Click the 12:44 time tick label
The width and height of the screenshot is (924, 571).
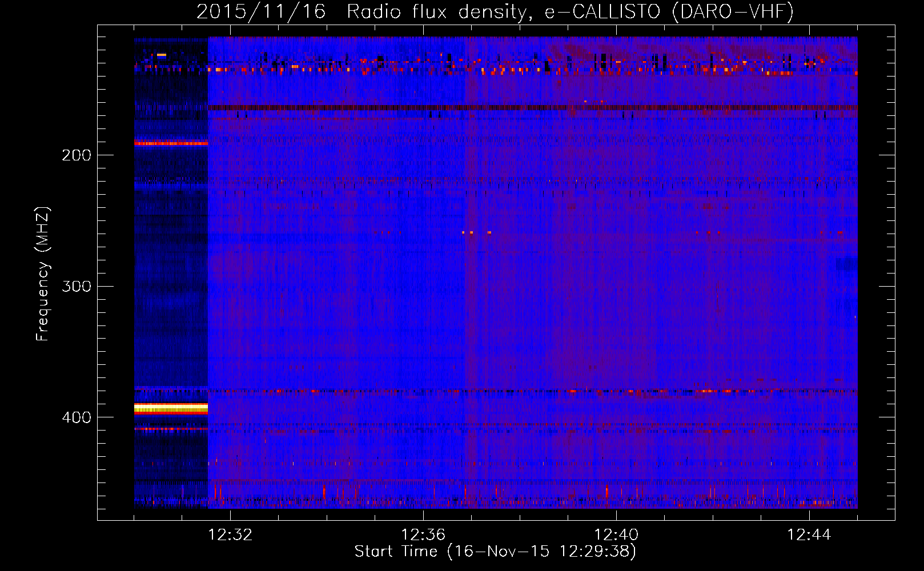coord(809,535)
